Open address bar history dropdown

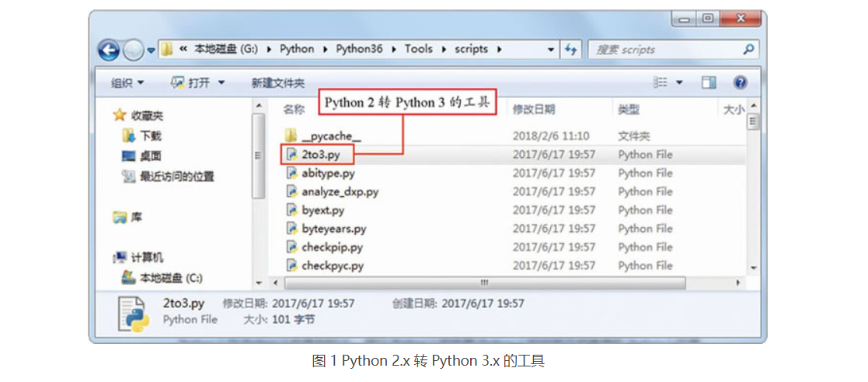click(x=551, y=50)
